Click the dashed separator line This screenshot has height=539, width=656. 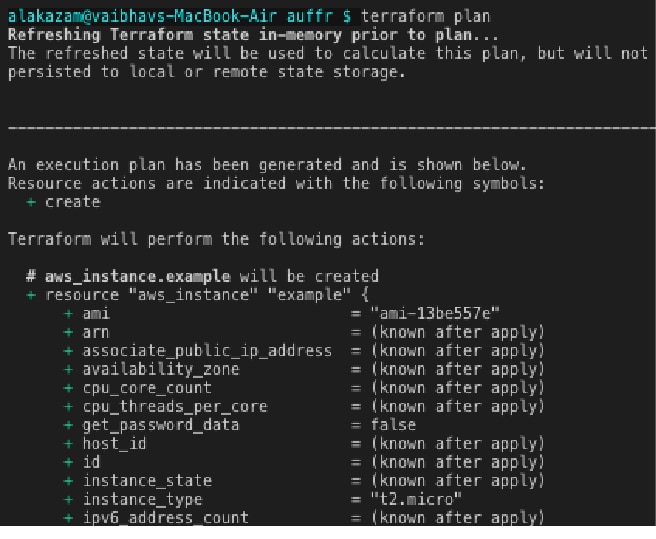click(328, 128)
